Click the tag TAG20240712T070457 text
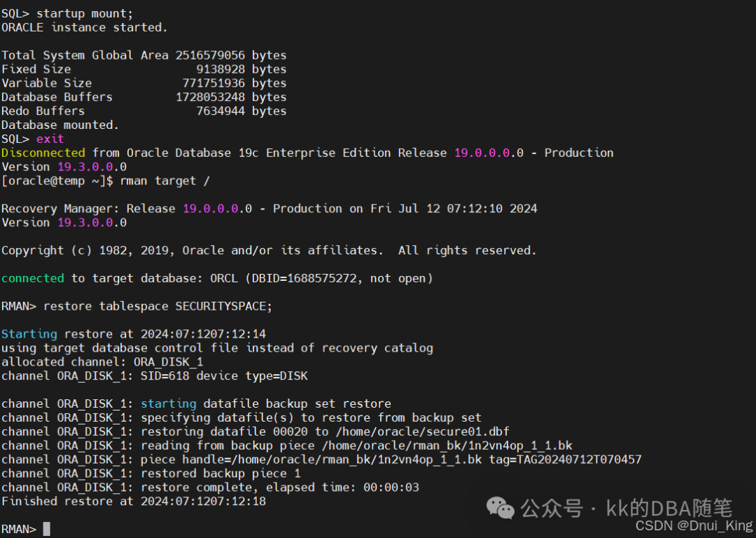This screenshot has height=538, width=756. click(572, 460)
